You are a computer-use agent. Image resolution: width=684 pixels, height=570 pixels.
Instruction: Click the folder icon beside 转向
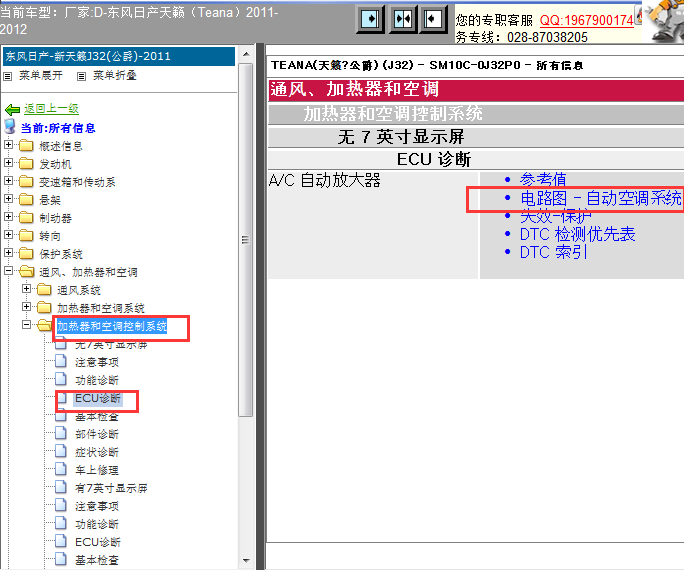tap(26, 236)
